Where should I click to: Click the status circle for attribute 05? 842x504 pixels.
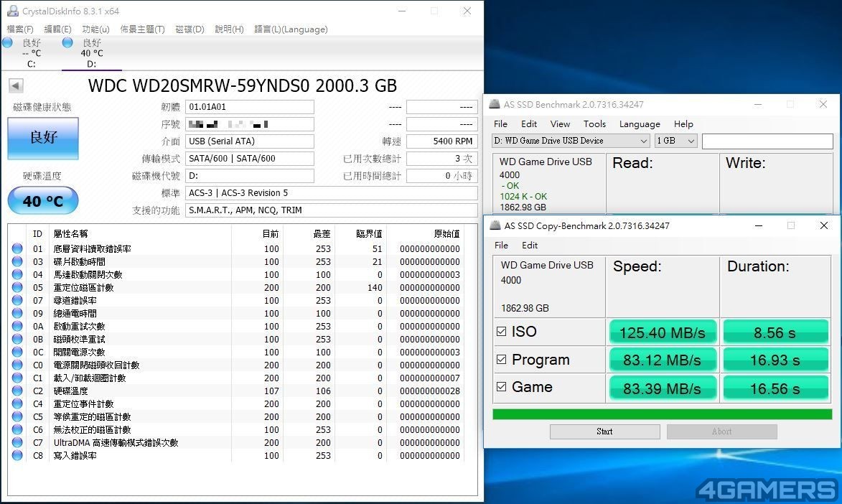coord(17,287)
